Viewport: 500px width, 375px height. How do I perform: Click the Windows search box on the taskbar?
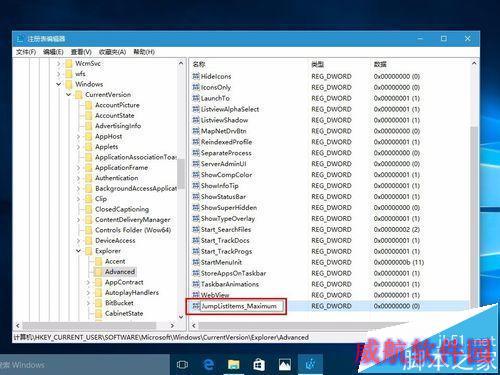pyautogui.click(x=85, y=365)
